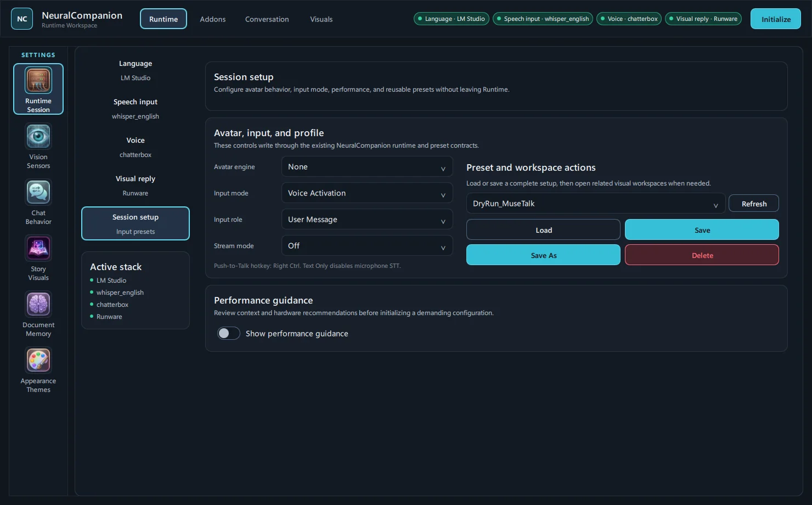Expand the Avatar engine dropdown
Viewport: 812px width, 505px height.
point(367,167)
